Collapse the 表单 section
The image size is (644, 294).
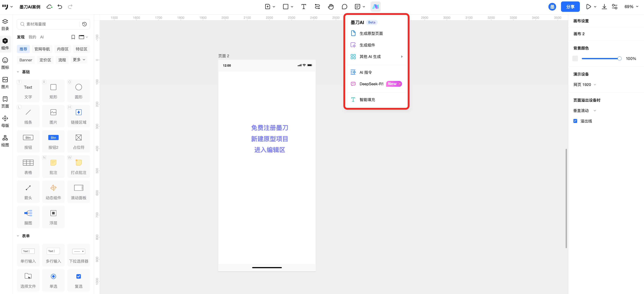point(18,236)
